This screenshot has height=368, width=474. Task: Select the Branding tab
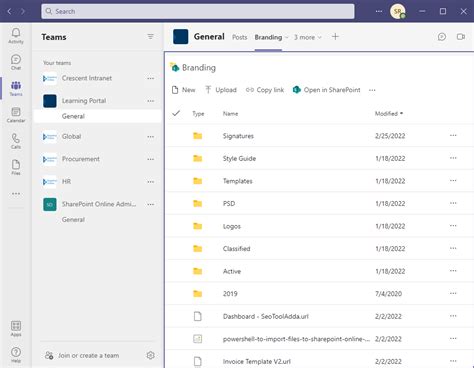pos(268,37)
